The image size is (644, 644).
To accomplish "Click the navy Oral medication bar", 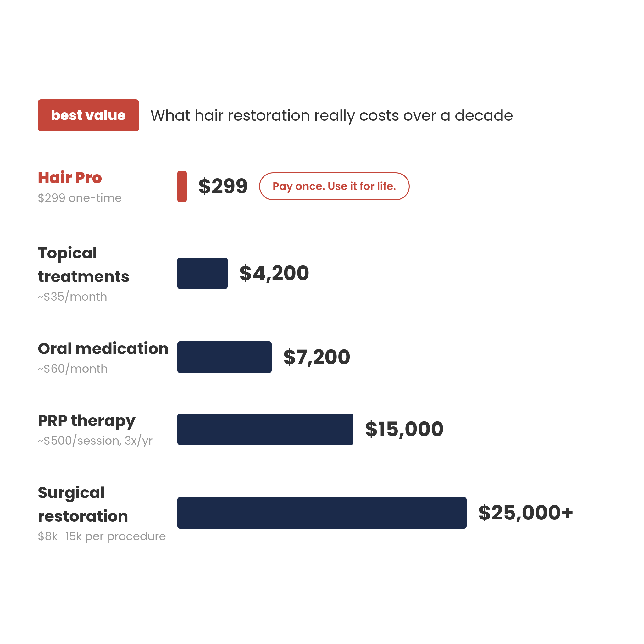I will pos(224,357).
